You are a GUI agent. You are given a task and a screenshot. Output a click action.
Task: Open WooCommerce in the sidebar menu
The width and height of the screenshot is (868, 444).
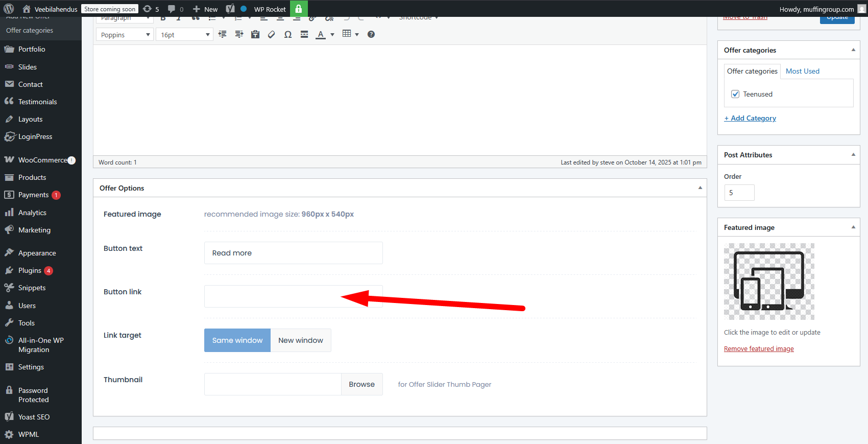(x=42, y=160)
